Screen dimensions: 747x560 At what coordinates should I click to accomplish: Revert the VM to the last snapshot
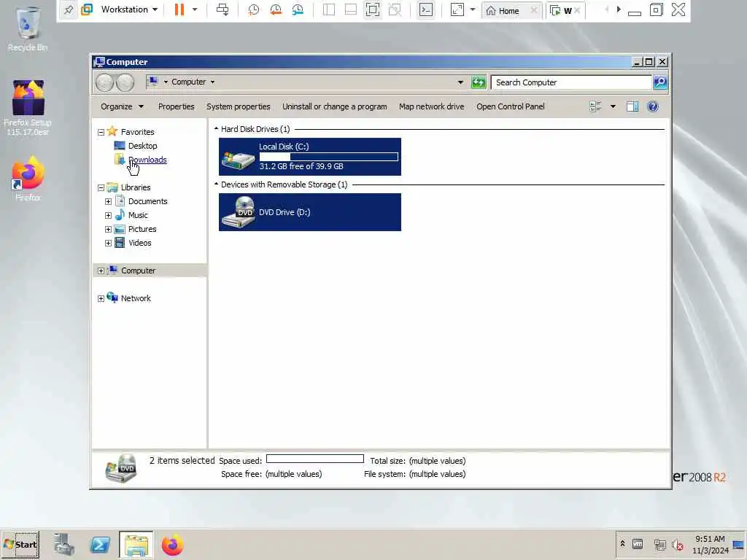pos(275,9)
